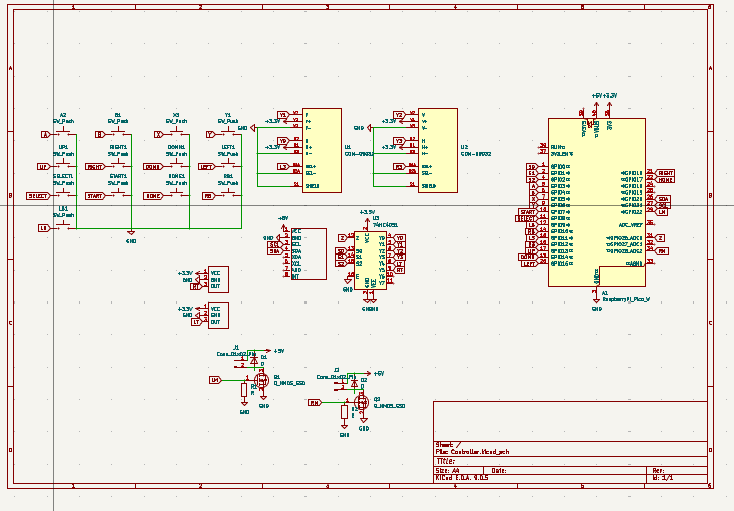This screenshot has width=734, height=511.
Task: Select the LEFT1 push switch symbol
Action: (x=228, y=165)
